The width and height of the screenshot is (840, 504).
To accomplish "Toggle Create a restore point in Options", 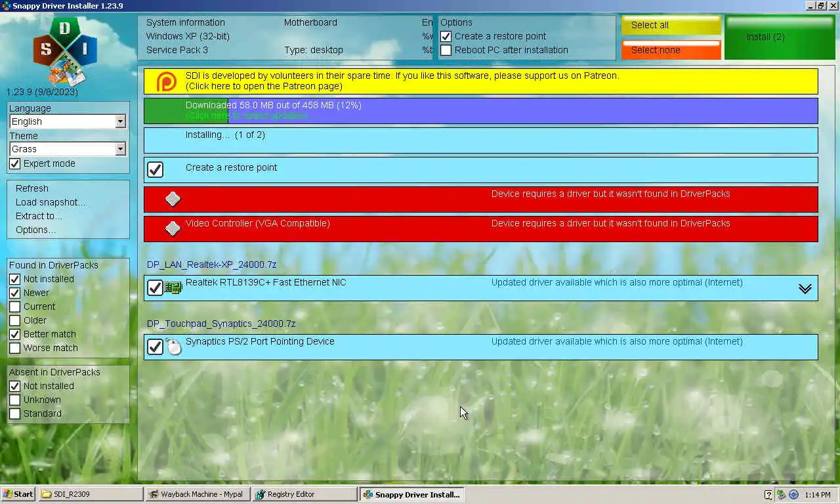I will pyautogui.click(x=446, y=37).
